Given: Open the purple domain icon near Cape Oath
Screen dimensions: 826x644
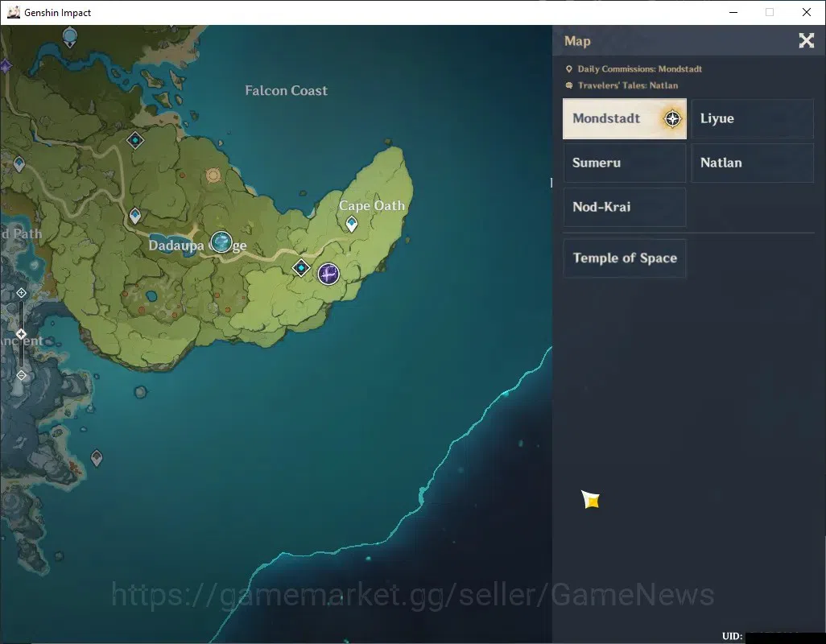Looking at the screenshot, I should pos(328,274).
